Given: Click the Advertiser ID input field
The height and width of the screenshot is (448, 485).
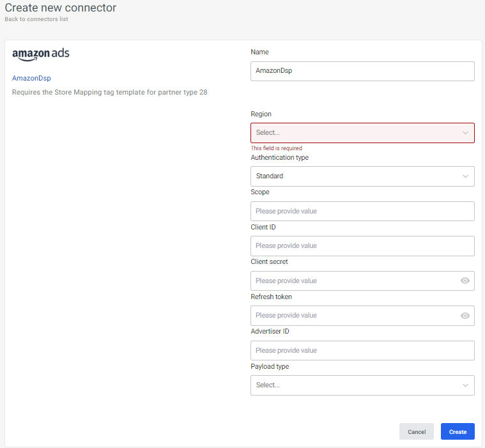Looking at the screenshot, I should [362, 351].
